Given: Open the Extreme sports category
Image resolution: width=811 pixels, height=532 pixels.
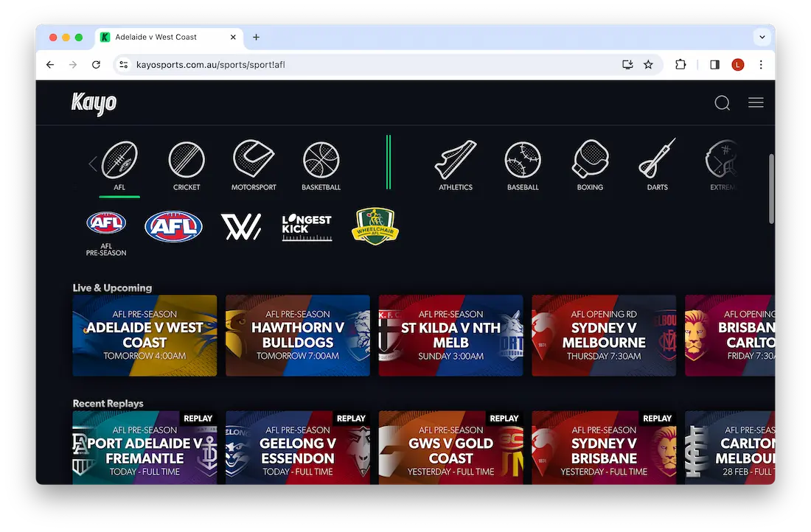Looking at the screenshot, I should pyautogui.click(x=722, y=166).
